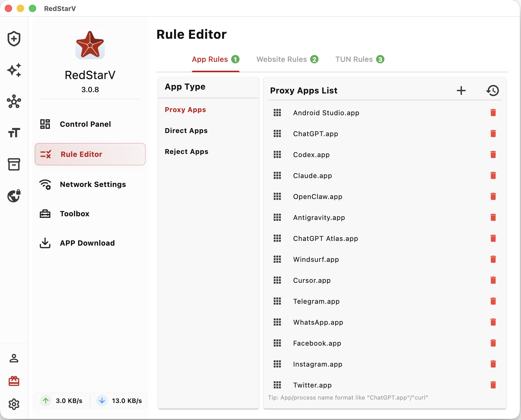Remove Cursor.app with trash icon
The image size is (521, 420).
[x=493, y=280]
